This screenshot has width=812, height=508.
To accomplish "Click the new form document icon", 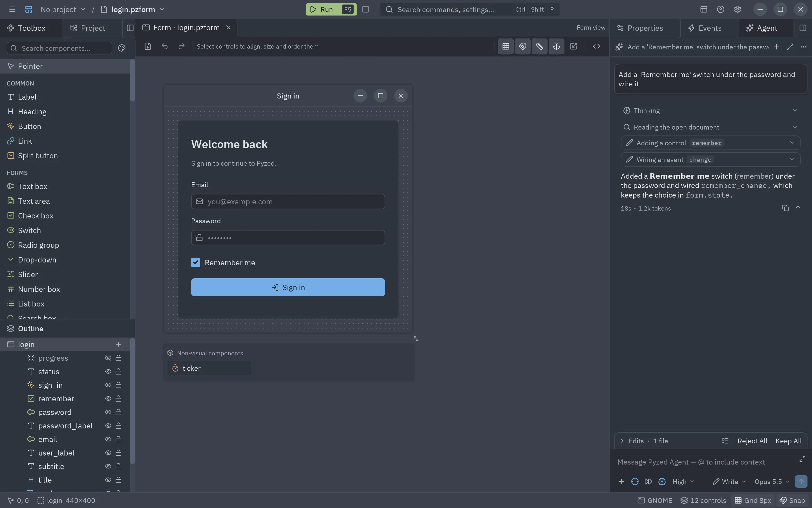I will [148, 46].
